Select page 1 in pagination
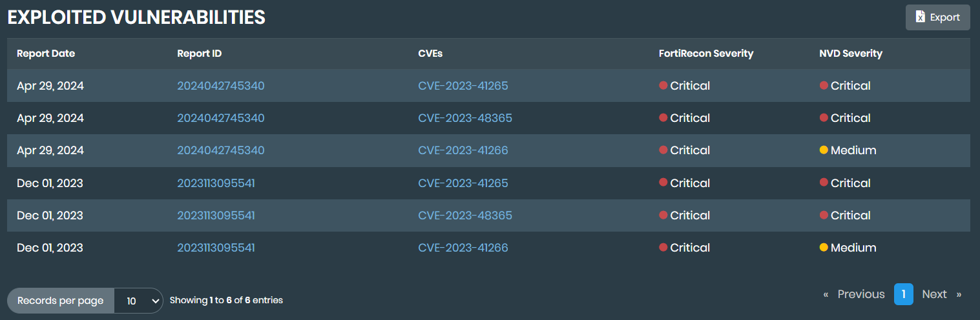 903,294
